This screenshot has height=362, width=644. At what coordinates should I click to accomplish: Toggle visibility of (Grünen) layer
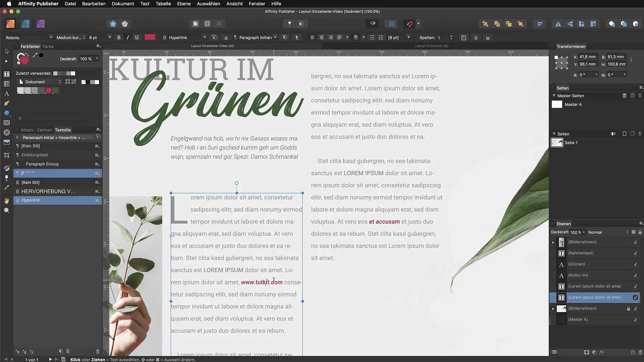[x=635, y=264]
